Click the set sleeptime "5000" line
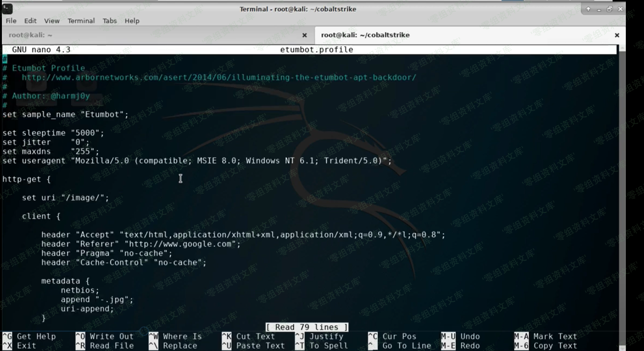Screen dimensions: 644x351 tap(53, 133)
